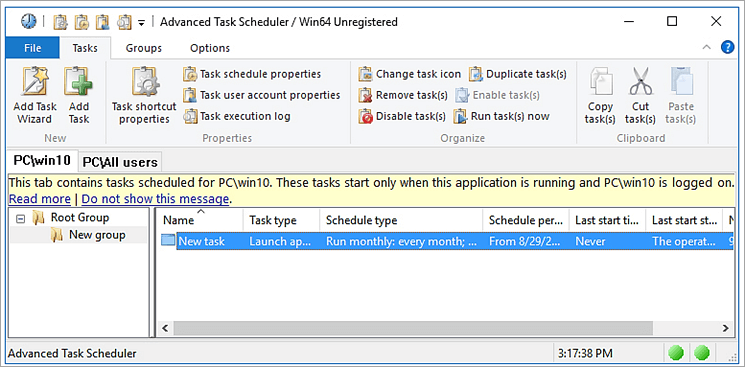Click the New task row icon

tap(168, 241)
